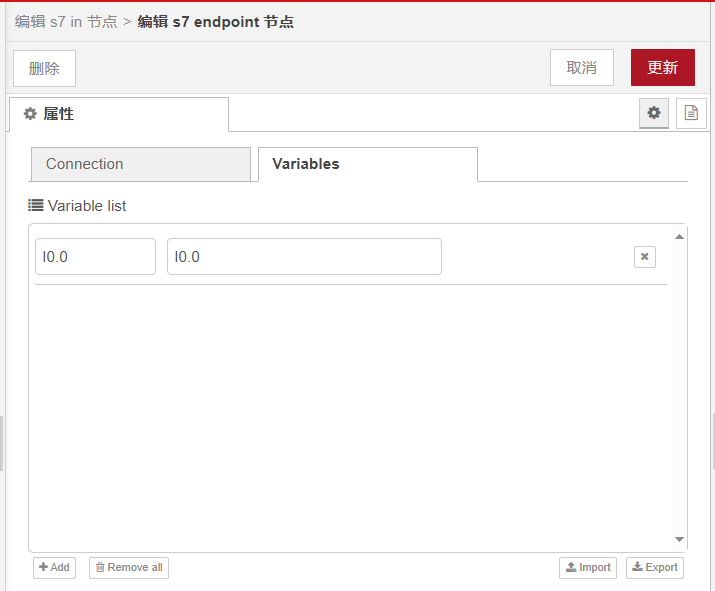Export variables using the Export button
715x591 pixels.
[x=655, y=567]
